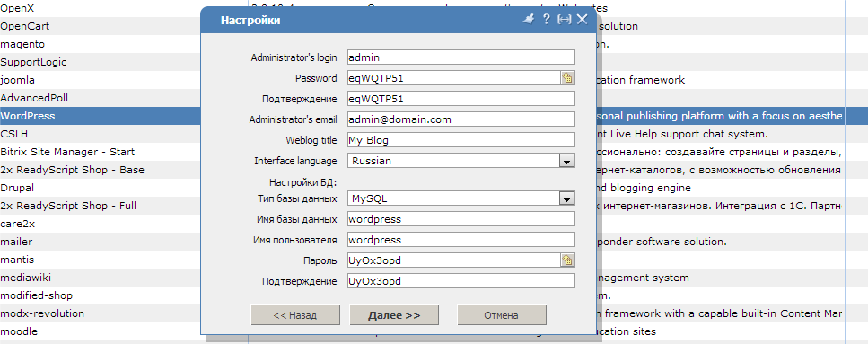Open the Interface language dropdown
Screen dimensions: 868x344
(x=566, y=161)
